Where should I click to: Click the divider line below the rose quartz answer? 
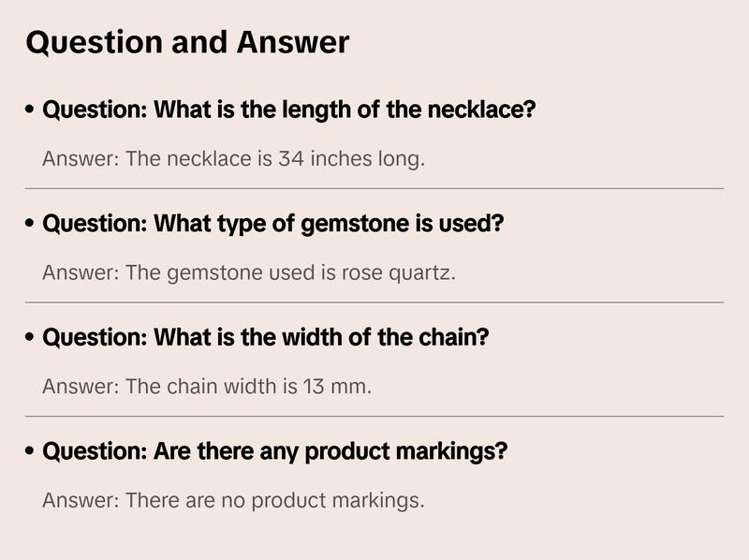tap(374, 302)
